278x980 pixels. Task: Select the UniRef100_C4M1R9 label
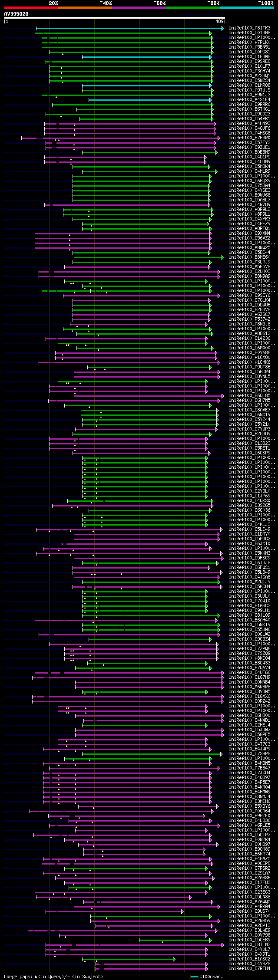click(x=249, y=171)
